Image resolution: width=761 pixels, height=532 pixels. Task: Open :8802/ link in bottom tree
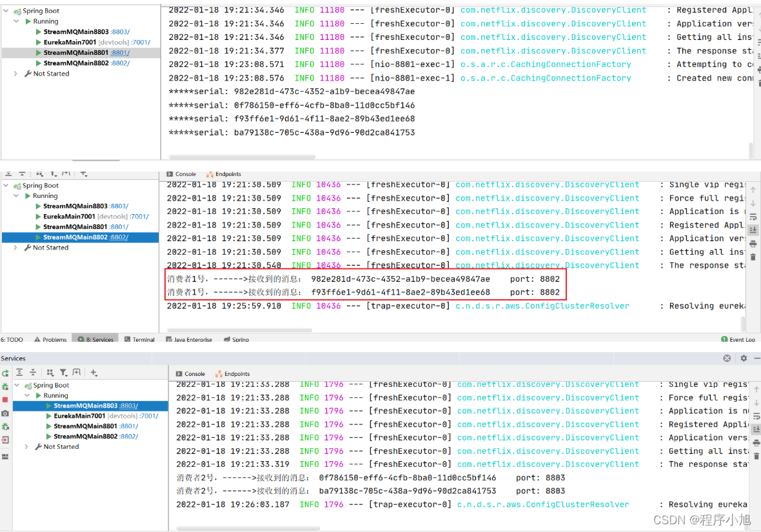[x=128, y=437]
